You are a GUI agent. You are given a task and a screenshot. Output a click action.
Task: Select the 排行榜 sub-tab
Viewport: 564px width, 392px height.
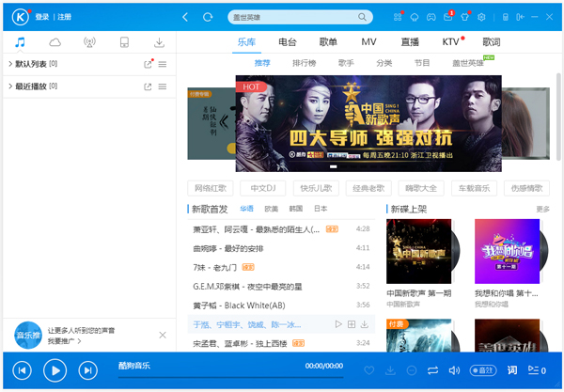tap(304, 63)
